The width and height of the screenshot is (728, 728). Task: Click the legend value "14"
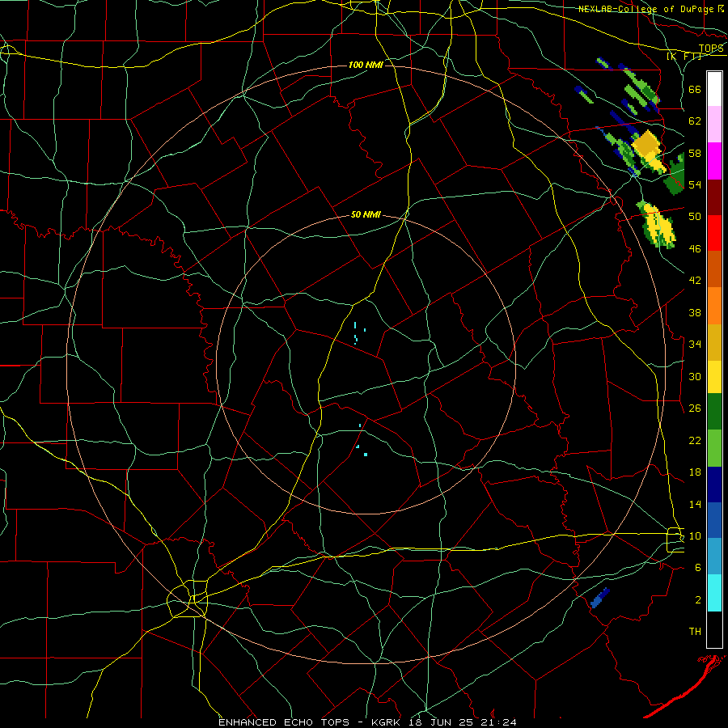coord(695,504)
